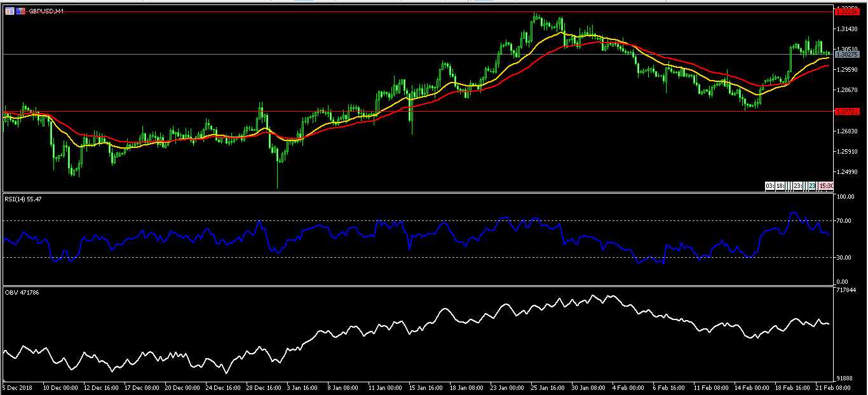Click the red 1.27721 price level label
This screenshot has width=868, height=395.
point(848,111)
